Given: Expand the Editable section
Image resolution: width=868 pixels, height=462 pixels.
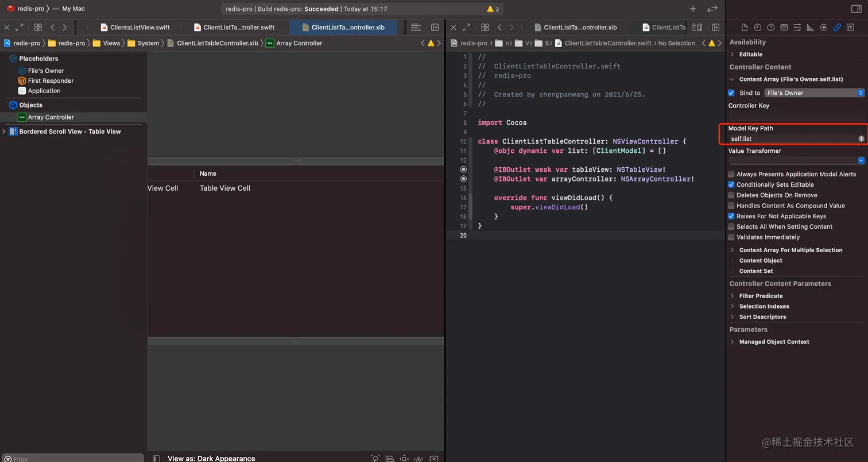Looking at the screenshot, I should pyautogui.click(x=732, y=54).
